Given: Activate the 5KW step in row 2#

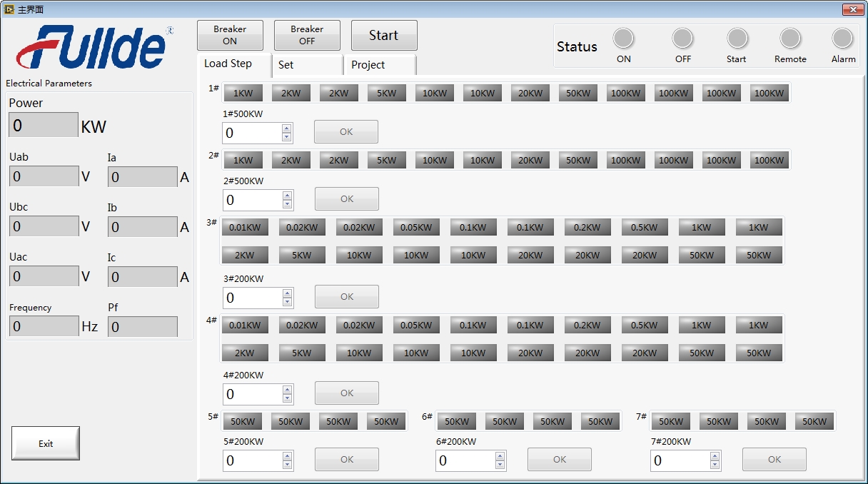Looking at the screenshot, I should coord(387,160).
